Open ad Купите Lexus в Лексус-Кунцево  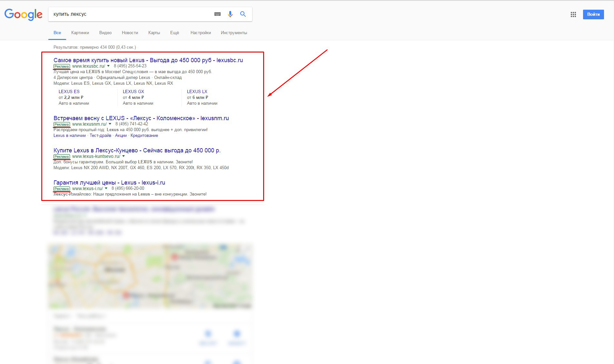(137, 150)
